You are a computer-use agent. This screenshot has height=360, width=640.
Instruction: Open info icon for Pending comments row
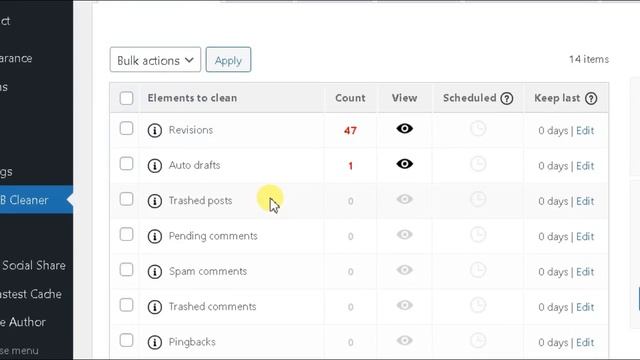(155, 236)
